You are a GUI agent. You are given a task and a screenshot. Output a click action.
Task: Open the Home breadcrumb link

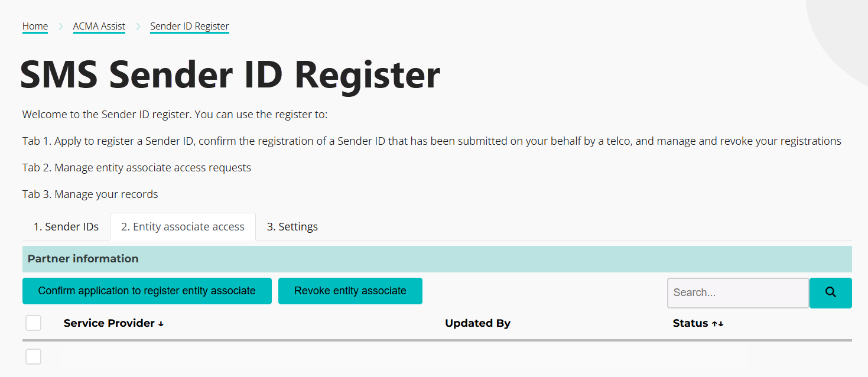[x=35, y=26]
